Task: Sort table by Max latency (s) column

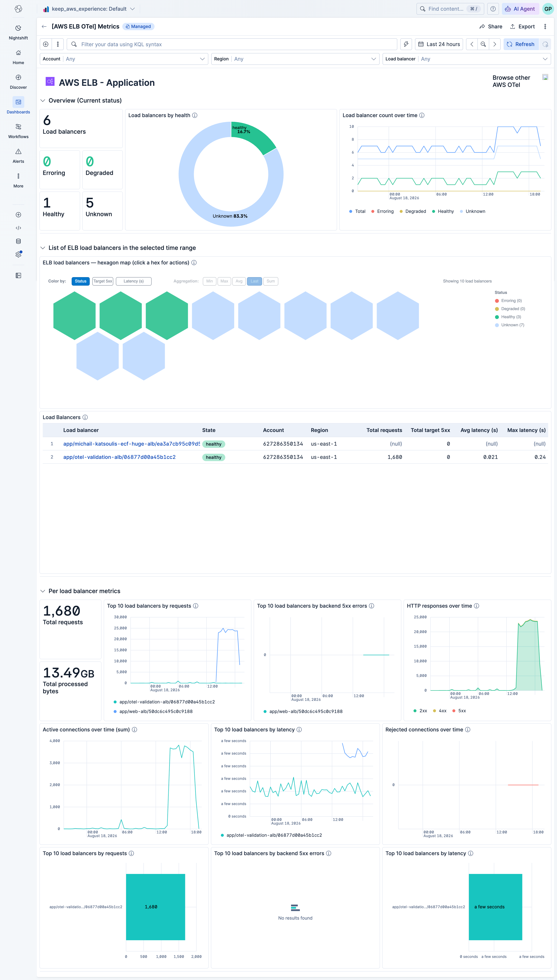Action: point(526,431)
